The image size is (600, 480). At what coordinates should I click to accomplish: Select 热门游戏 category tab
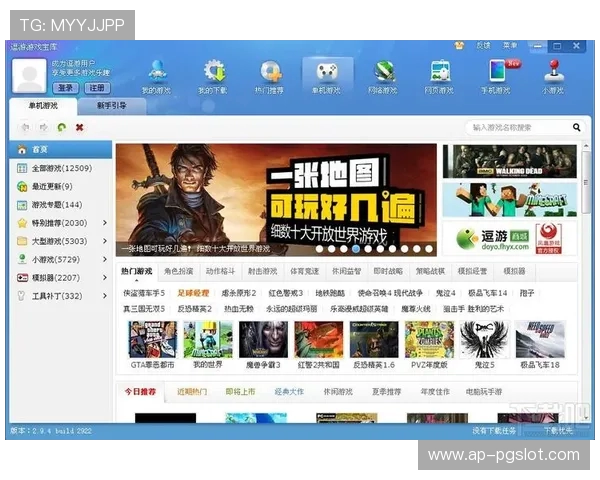click(x=137, y=271)
